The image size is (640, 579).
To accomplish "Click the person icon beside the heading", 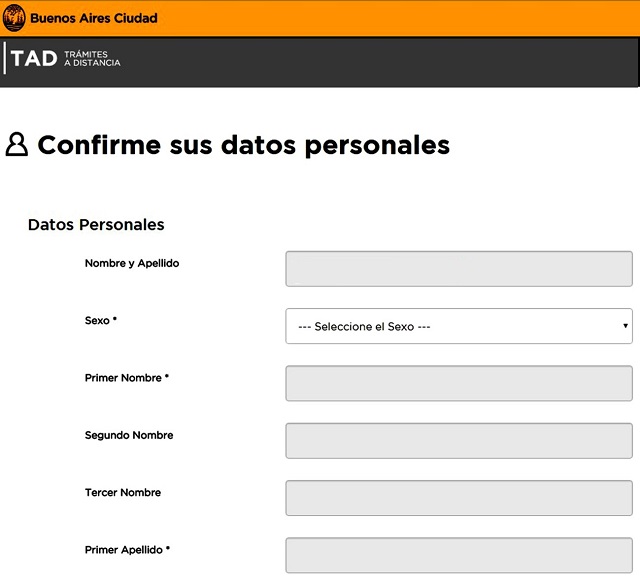I will 17,145.
